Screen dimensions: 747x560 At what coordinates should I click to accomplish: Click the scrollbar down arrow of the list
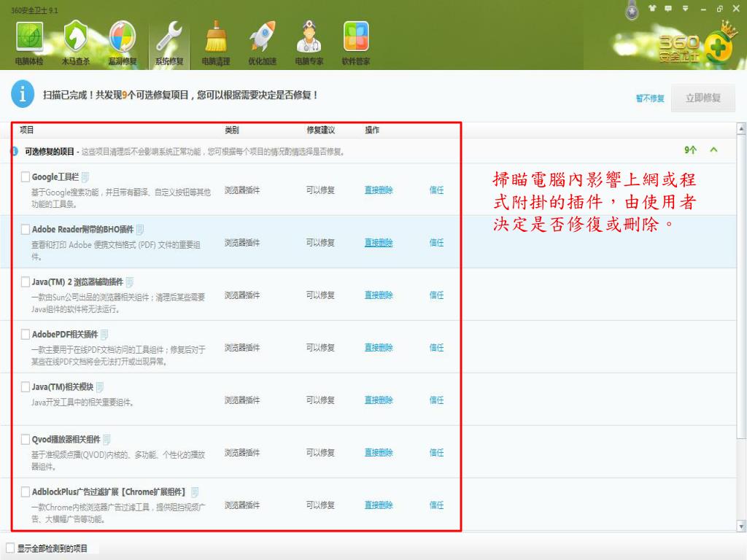tap(741, 526)
